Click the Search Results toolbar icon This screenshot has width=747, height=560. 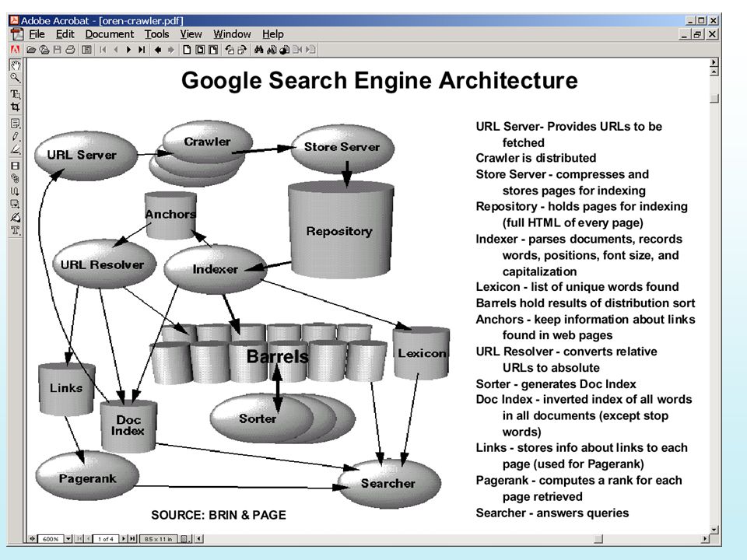(x=285, y=50)
